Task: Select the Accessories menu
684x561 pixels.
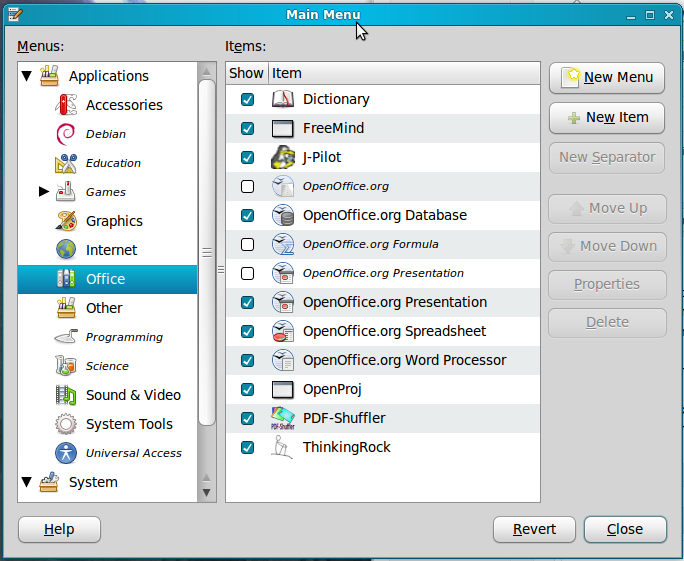Action: 124,105
